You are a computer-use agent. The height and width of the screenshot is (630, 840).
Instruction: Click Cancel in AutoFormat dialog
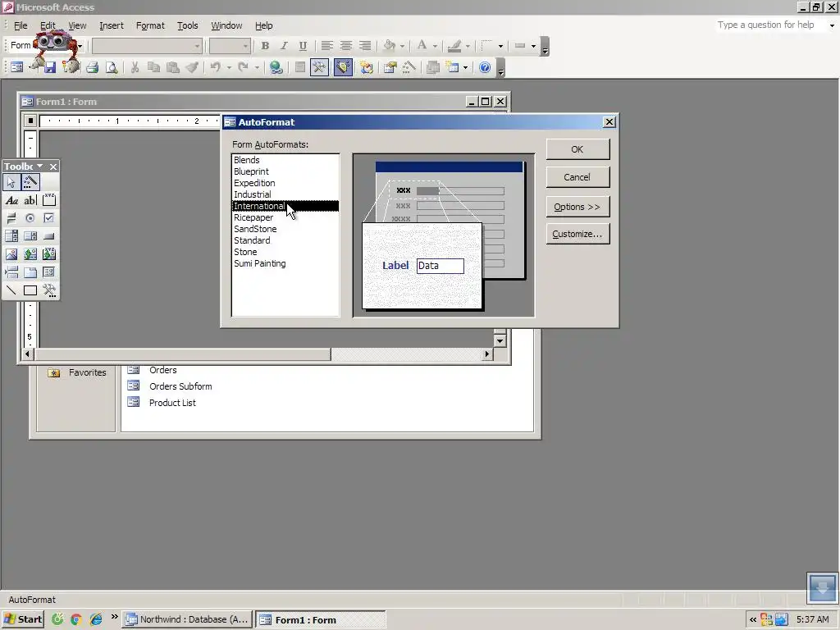click(x=577, y=177)
